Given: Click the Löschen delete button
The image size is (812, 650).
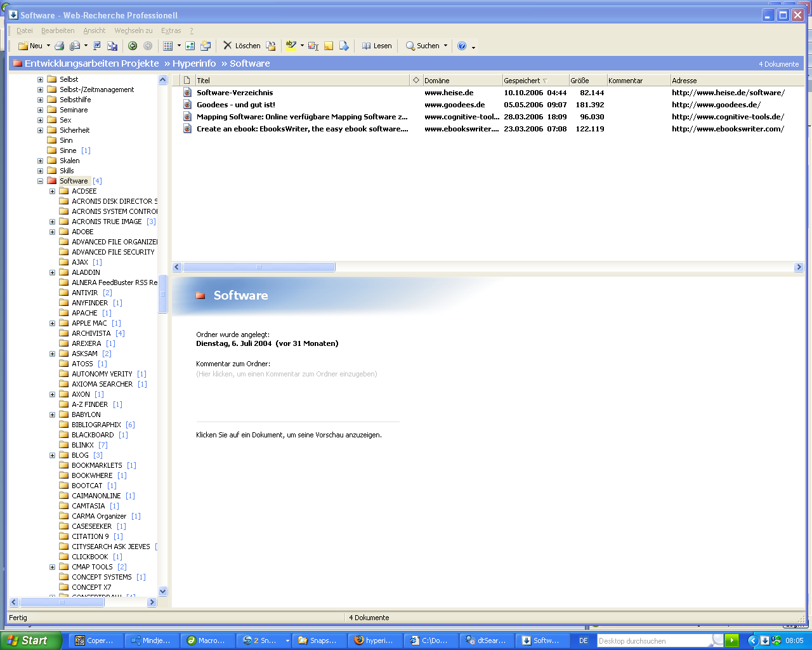Looking at the screenshot, I should pos(242,46).
